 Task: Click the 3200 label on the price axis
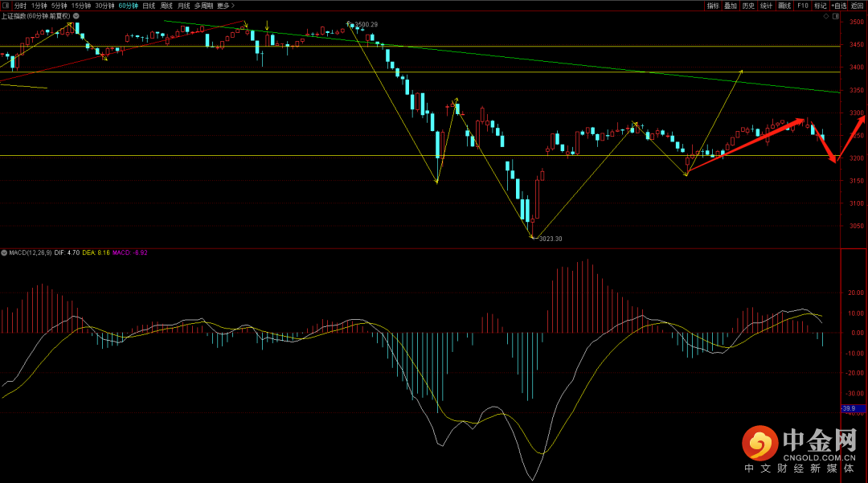point(857,158)
